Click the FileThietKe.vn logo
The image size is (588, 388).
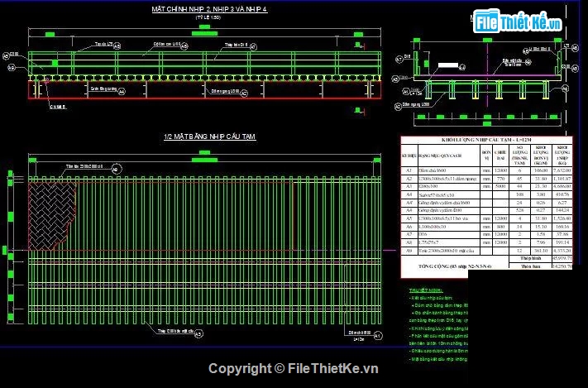tap(519, 24)
